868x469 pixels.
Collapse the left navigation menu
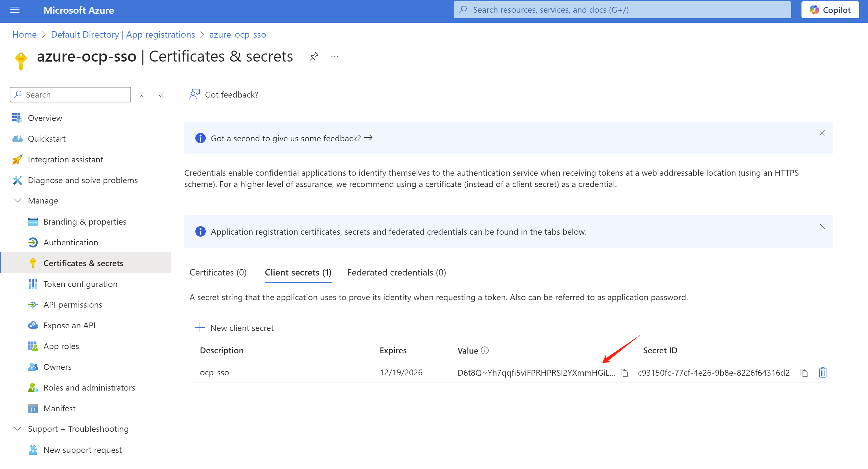(x=161, y=95)
